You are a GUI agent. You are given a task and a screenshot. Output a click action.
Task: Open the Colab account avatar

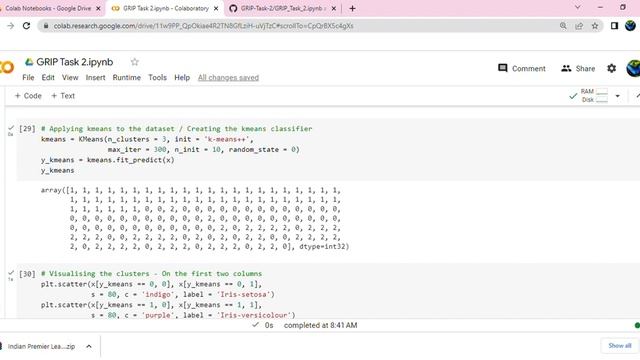633,68
